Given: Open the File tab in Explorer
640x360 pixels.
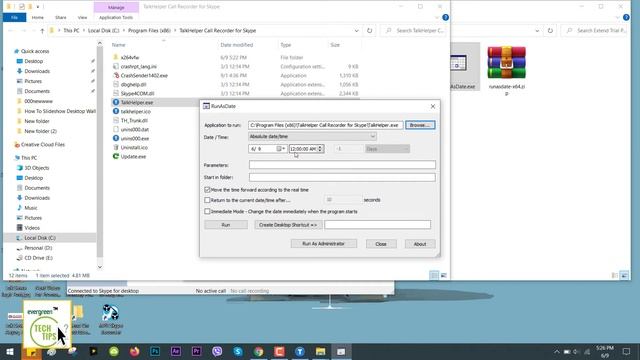Looking at the screenshot, I should point(15,18).
